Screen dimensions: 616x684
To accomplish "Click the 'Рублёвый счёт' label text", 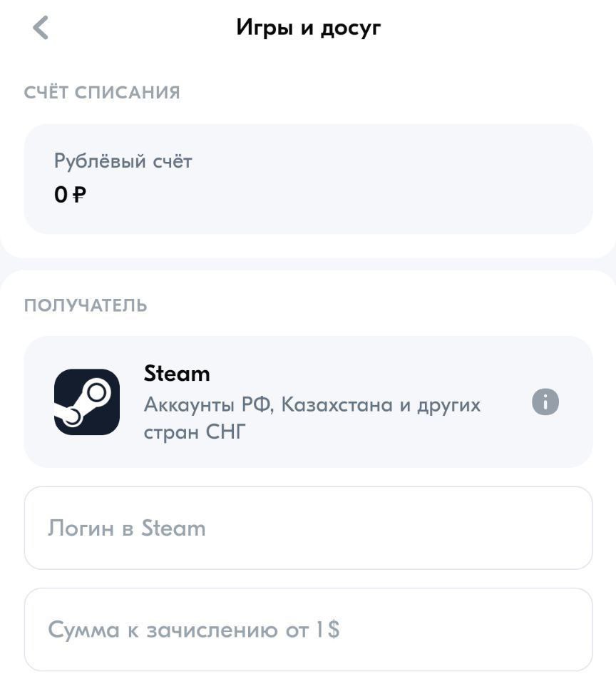I will [123, 161].
